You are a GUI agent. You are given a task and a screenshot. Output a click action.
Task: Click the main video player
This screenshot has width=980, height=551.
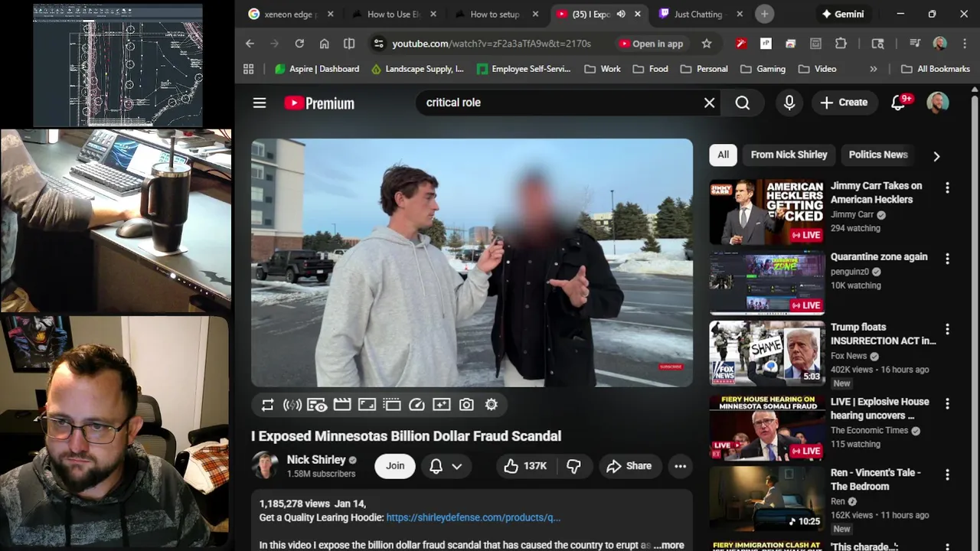472,262
